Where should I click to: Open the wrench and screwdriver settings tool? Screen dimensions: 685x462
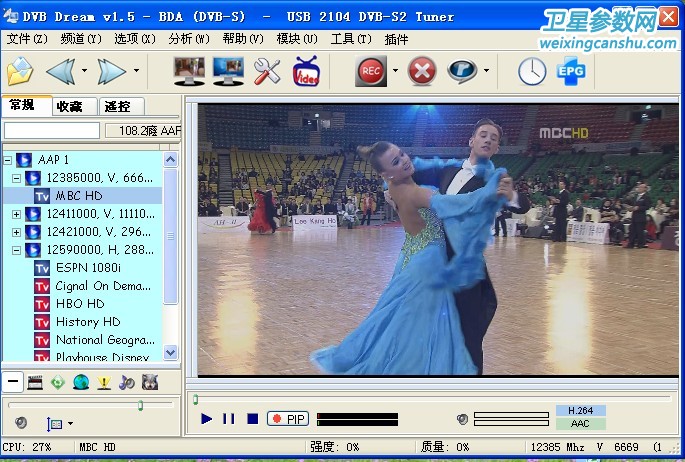click(267, 71)
